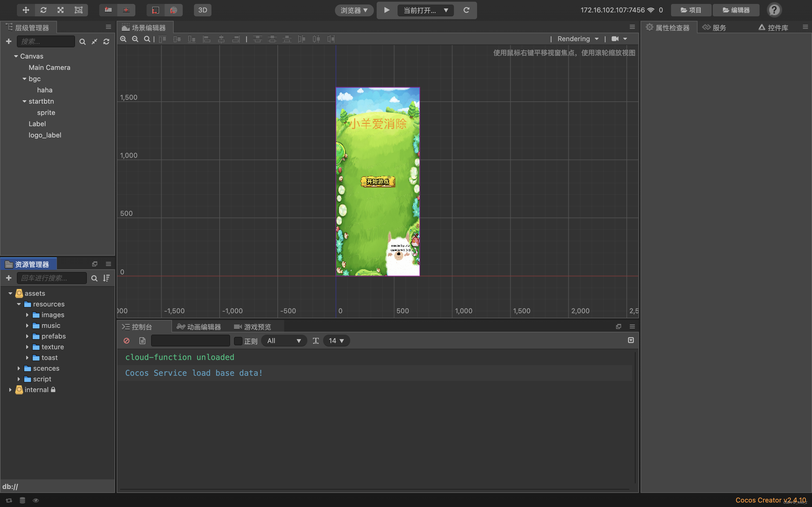
Task: Open the help question mark button
Action: pos(774,10)
